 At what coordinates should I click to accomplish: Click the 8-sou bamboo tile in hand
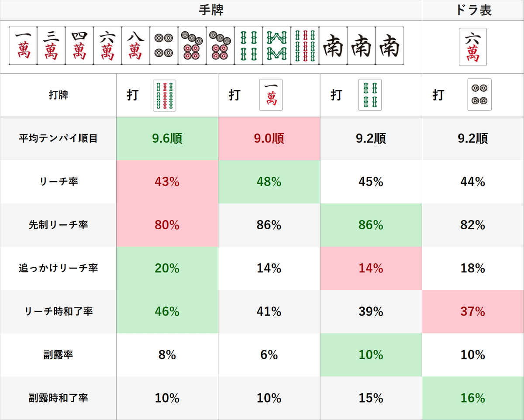click(276, 45)
